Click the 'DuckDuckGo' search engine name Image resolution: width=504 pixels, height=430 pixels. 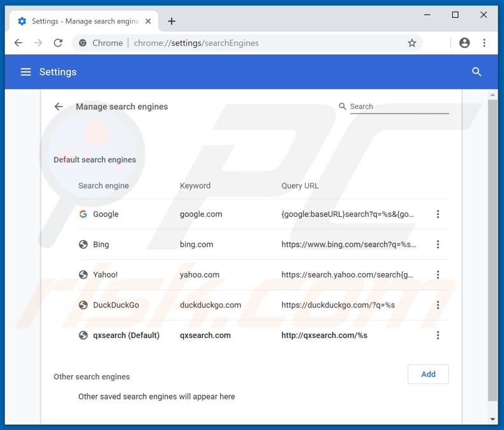[x=116, y=305]
